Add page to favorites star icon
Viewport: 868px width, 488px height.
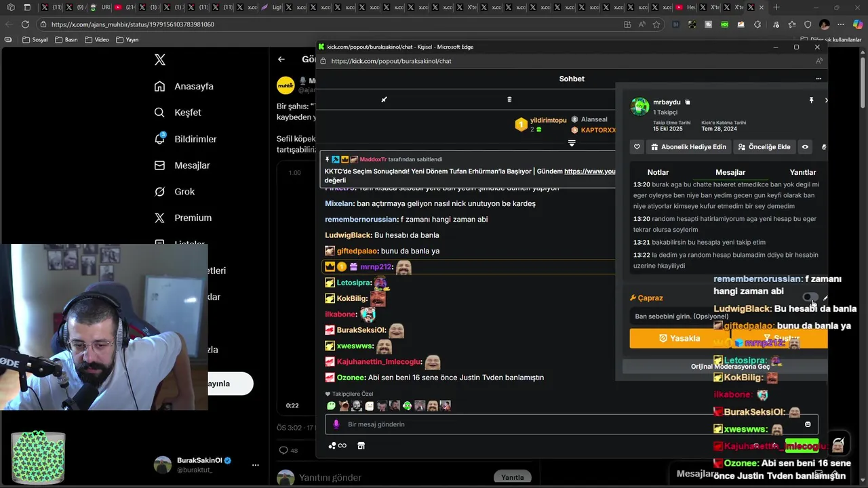tap(656, 24)
